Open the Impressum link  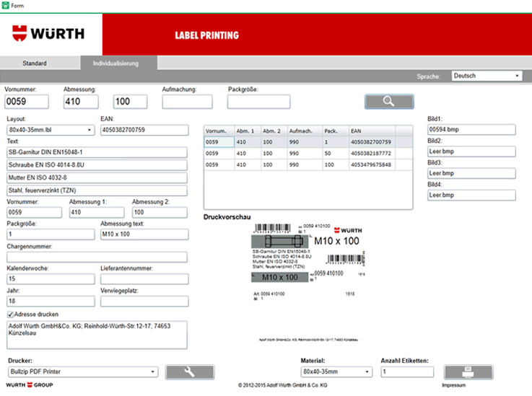click(x=454, y=386)
